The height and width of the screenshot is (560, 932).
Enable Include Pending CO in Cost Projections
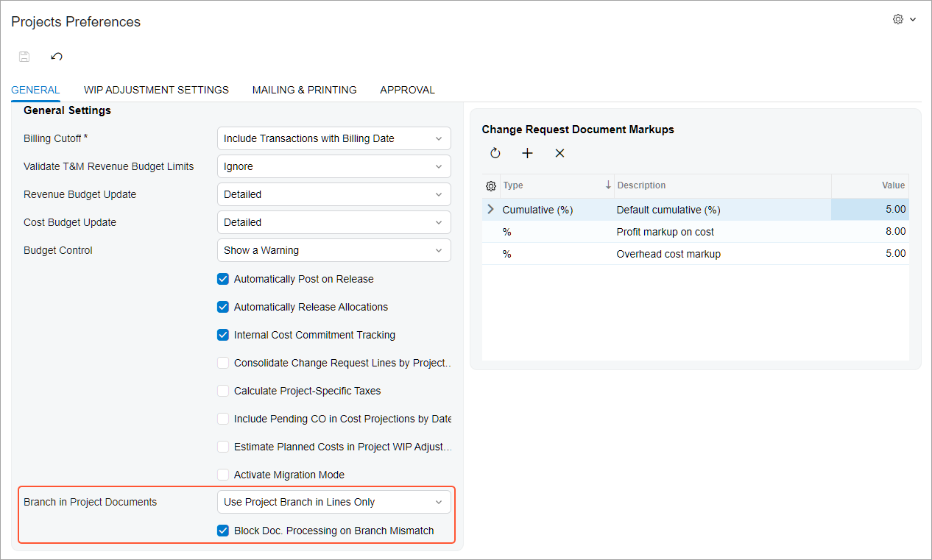tap(223, 419)
